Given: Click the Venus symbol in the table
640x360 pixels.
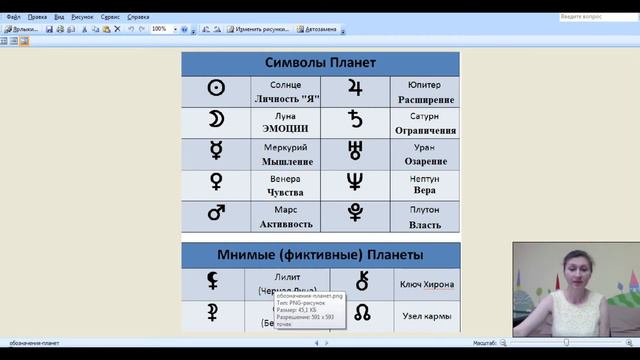Looking at the screenshot, I should [216, 182].
